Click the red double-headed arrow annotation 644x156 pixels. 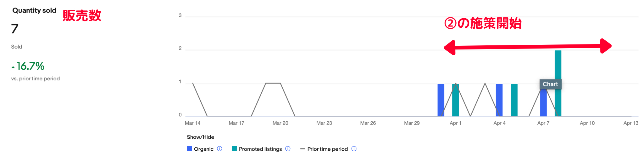(x=527, y=47)
